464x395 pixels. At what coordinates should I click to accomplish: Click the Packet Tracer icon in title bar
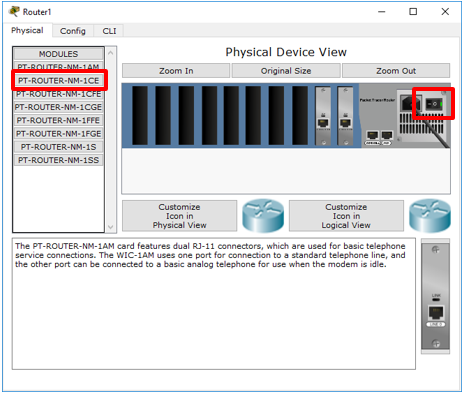pyautogui.click(x=14, y=11)
